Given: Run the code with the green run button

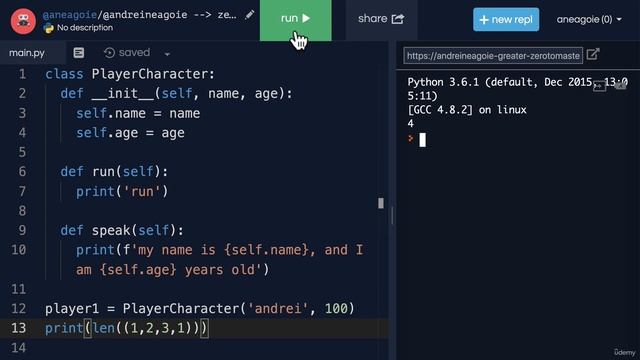Looking at the screenshot, I should click(x=296, y=20).
